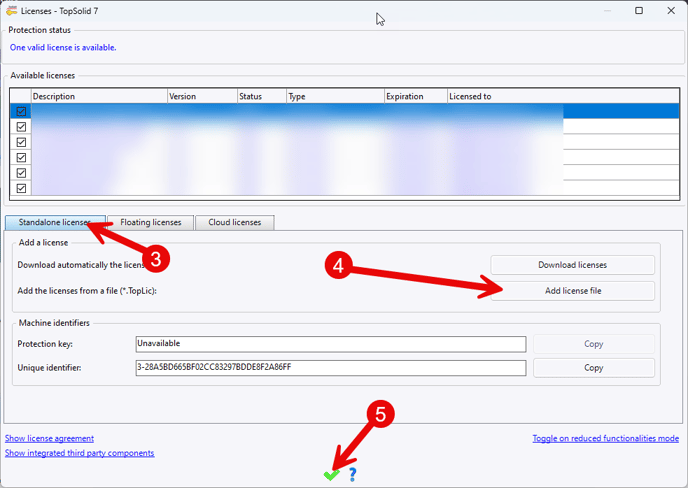Viewport: 688px width, 488px height.
Task: Click into the Protection key field
Action: click(331, 344)
